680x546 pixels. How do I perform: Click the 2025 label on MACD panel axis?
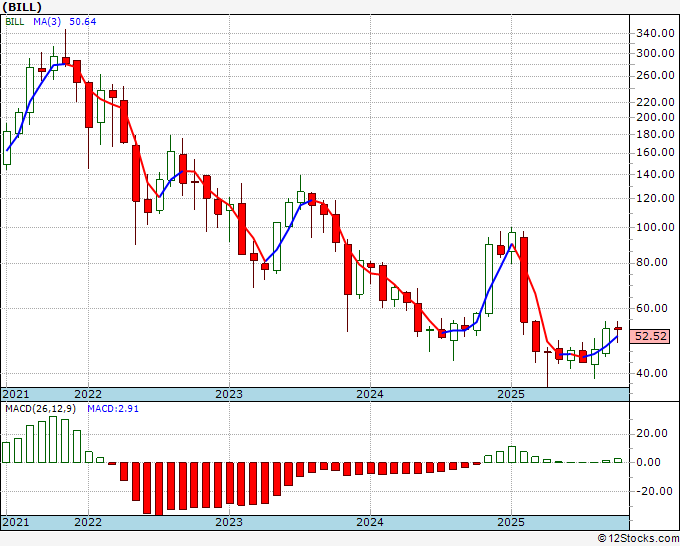coord(511,522)
